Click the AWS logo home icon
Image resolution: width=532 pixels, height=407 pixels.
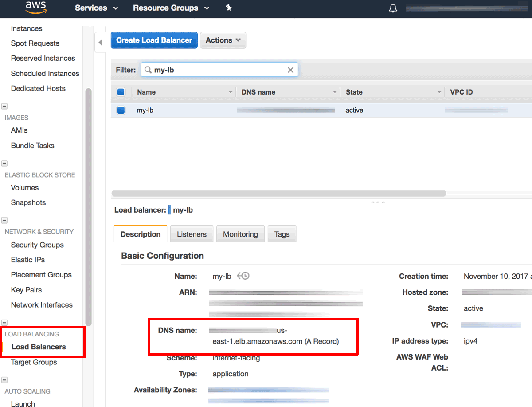point(36,8)
